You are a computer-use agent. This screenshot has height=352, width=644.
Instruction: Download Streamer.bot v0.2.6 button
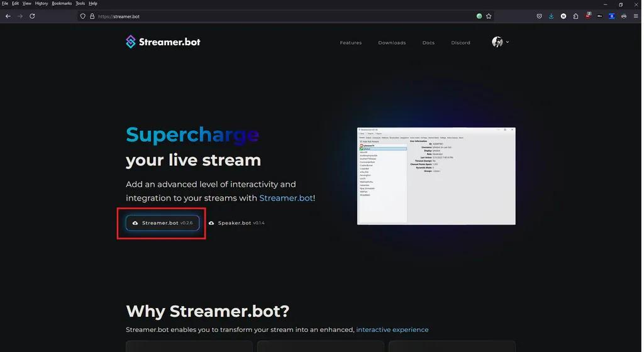point(163,223)
